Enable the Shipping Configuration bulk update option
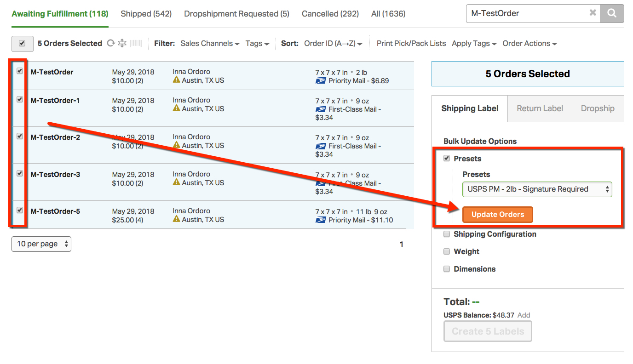This screenshot has width=633, height=364. (446, 234)
